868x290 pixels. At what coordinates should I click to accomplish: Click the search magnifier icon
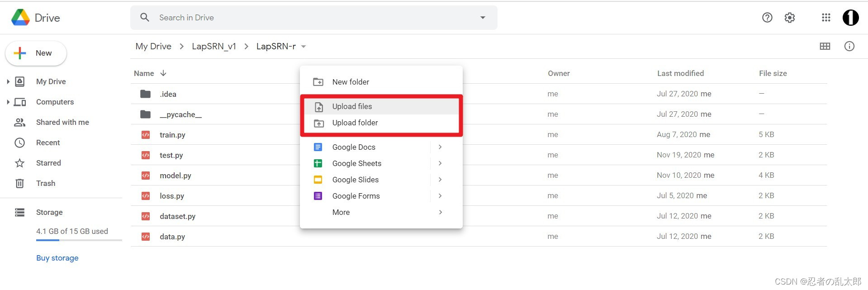(145, 17)
